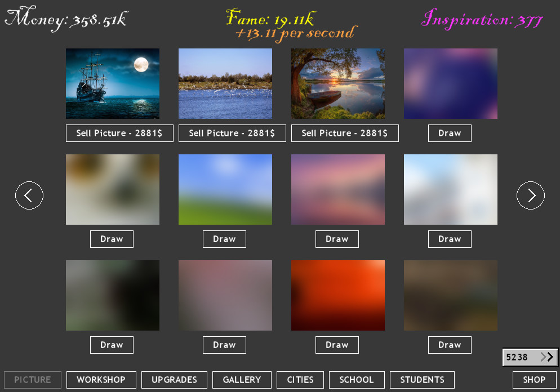The height and width of the screenshot is (392, 560).
Task: Select the PICTURE tab
Action: [x=32, y=380]
